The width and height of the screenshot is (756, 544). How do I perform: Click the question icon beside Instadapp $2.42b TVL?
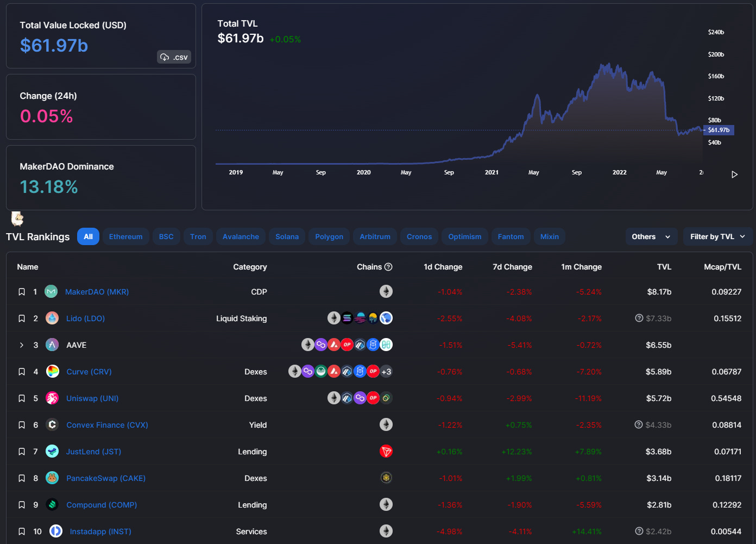(639, 531)
